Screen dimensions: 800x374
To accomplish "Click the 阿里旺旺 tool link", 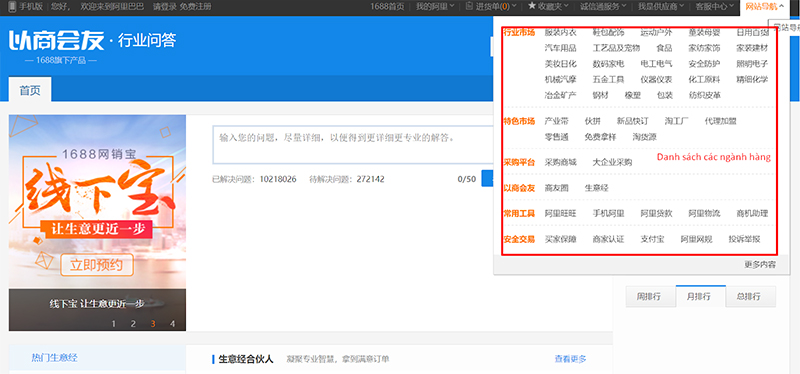I will click(561, 213).
